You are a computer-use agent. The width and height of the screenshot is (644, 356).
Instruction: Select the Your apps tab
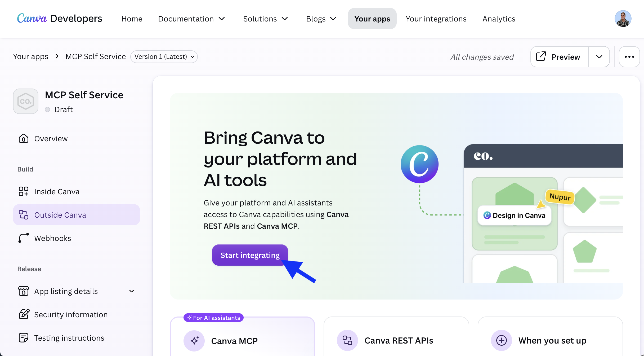click(x=372, y=19)
